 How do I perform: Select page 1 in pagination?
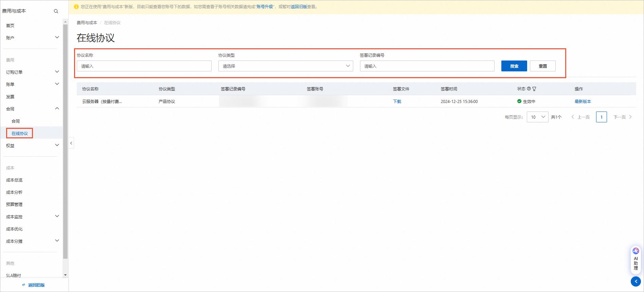[602, 117]
